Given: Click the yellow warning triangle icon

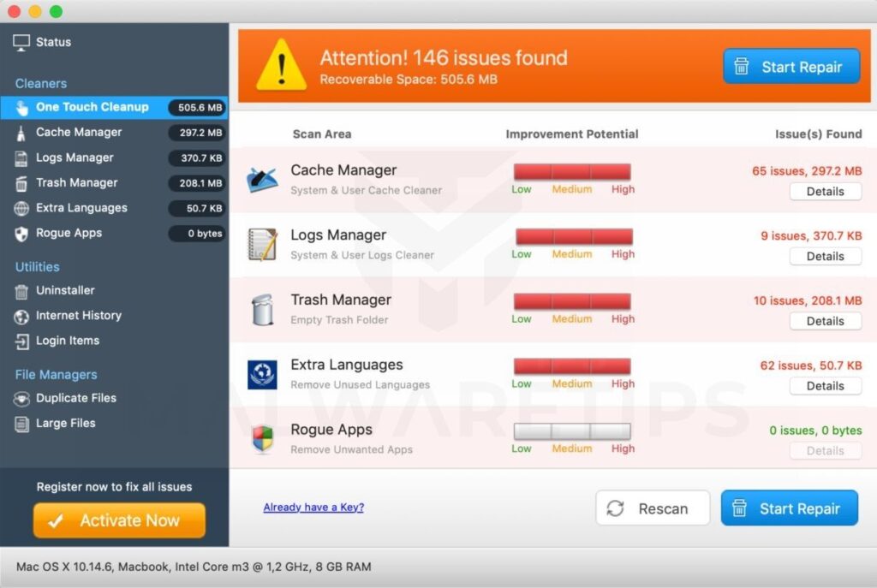Looking at the screenshot, I should point(281,65).
